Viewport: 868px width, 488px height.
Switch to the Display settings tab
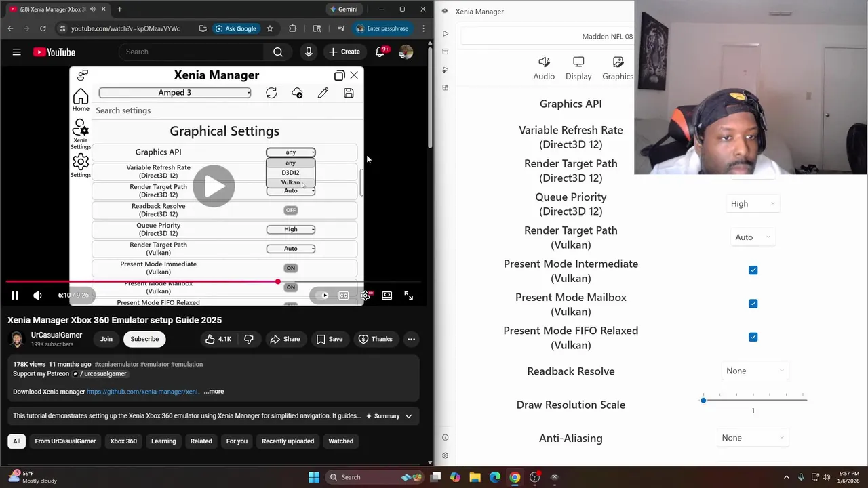pos(578,68)
